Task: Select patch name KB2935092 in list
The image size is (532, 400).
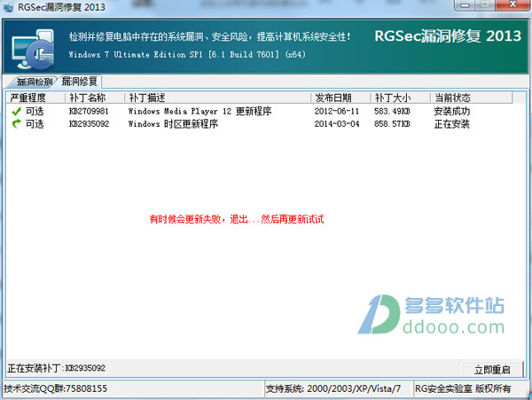Action: (x=89, y=124)
